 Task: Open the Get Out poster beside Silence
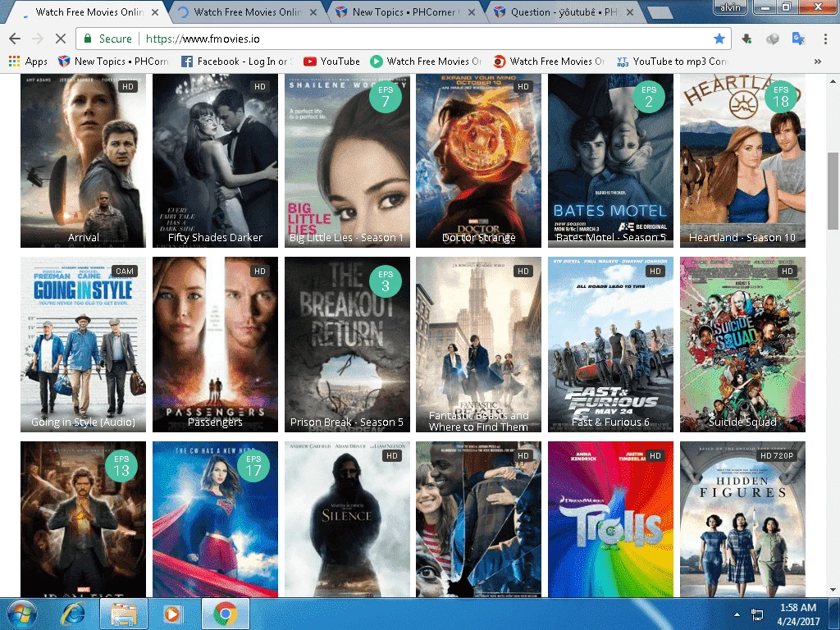478,519
